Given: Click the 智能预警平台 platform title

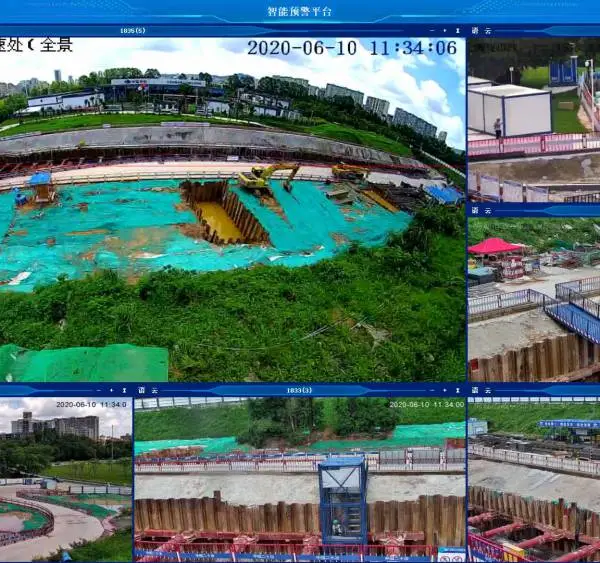Looking at the screenshot, I should (x=300, y=11).
